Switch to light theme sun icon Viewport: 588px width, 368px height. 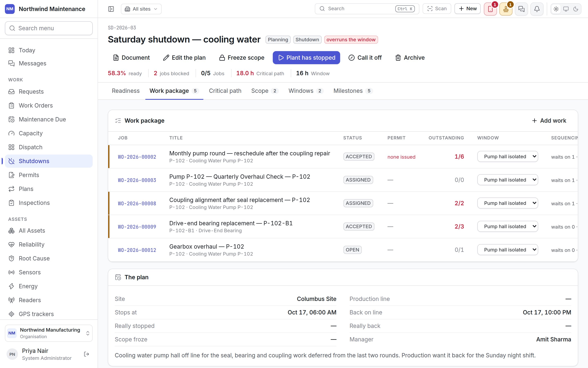556,9
